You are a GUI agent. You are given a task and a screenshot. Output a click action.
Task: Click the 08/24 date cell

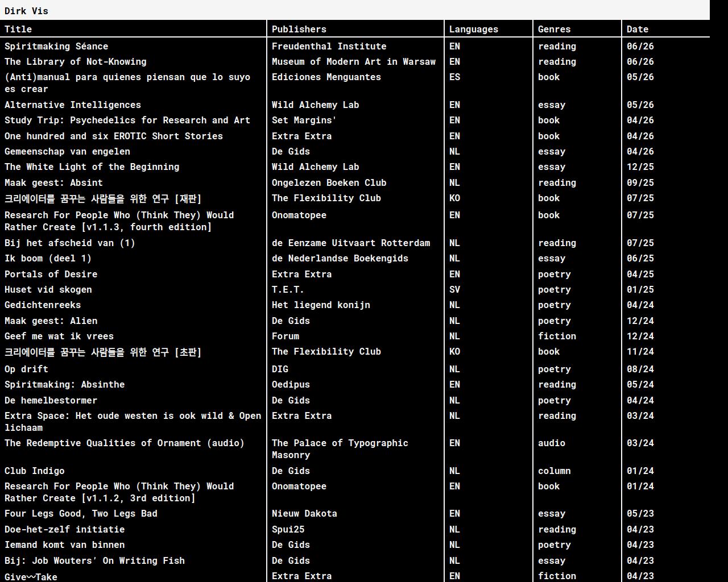point(640,369)
